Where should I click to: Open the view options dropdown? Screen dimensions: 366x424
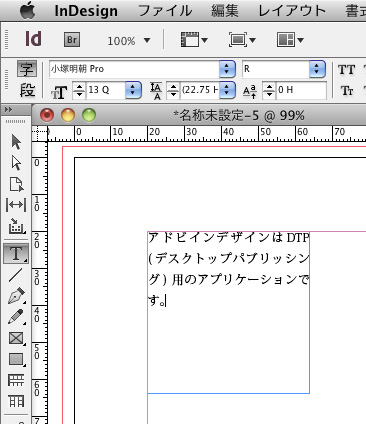click(194, 40)
